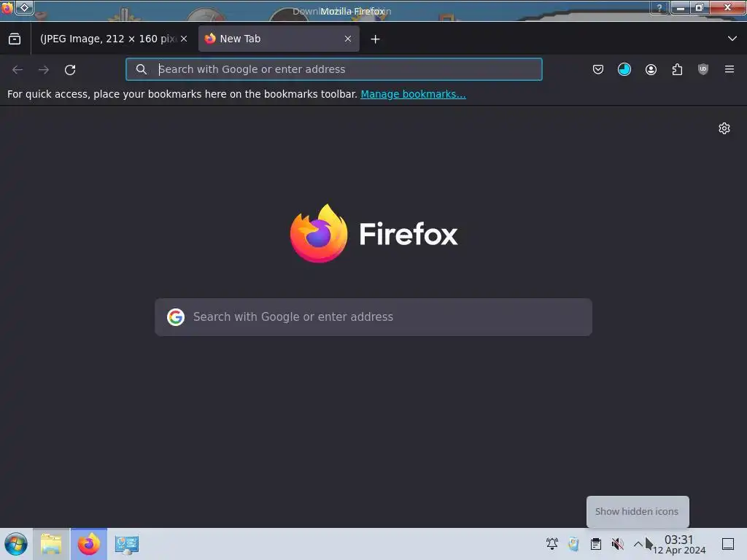Expand the show hidden icons arrow

[x=638, y=544]
